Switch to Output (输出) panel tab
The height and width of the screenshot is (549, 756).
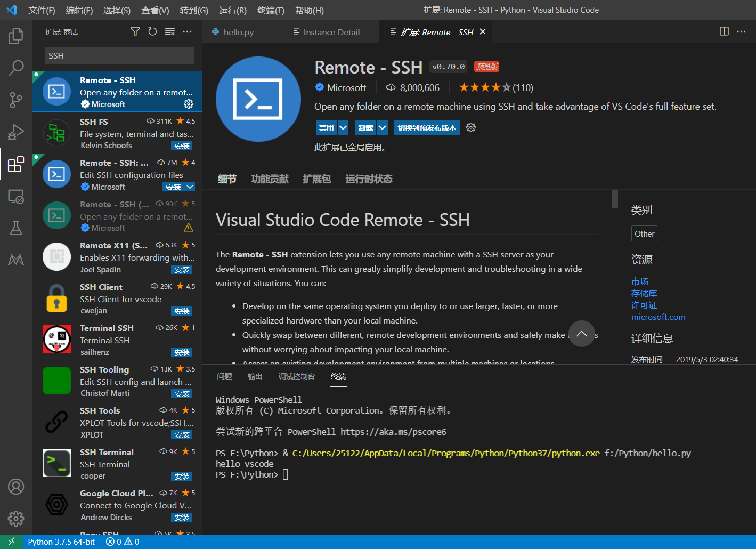tap(255, 376)
